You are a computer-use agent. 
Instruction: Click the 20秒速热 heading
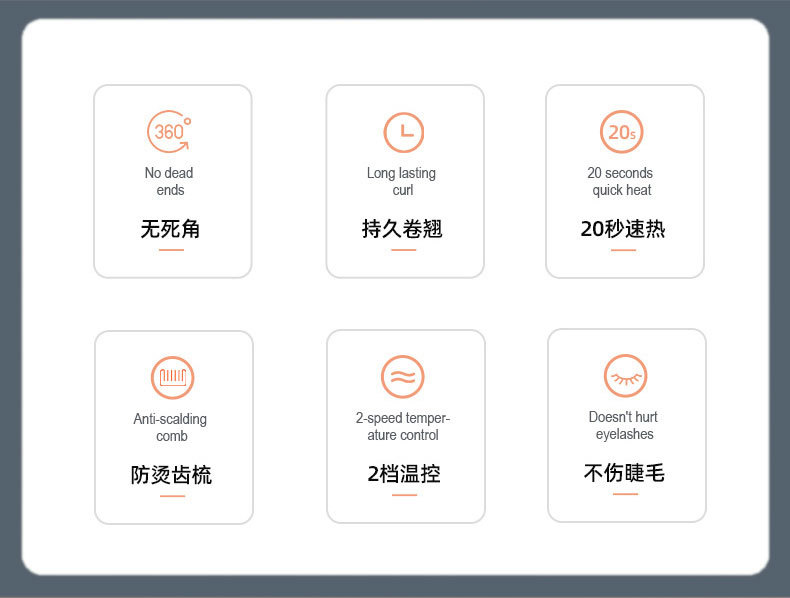[x=622, y=229]
